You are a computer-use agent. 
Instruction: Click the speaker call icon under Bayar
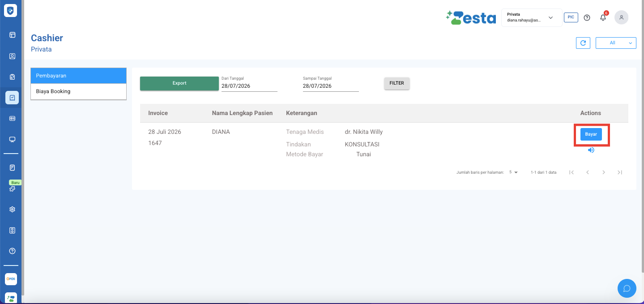click(x=591, y=150)
